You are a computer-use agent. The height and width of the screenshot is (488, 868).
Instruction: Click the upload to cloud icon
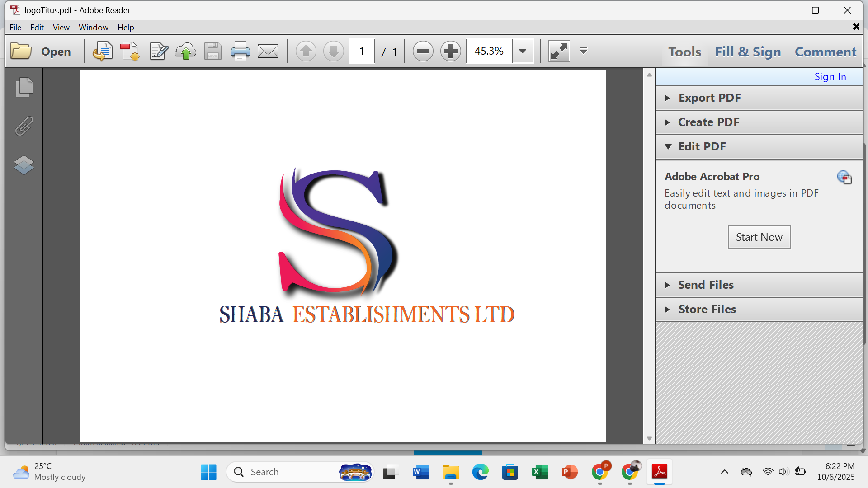coord(185,52)
